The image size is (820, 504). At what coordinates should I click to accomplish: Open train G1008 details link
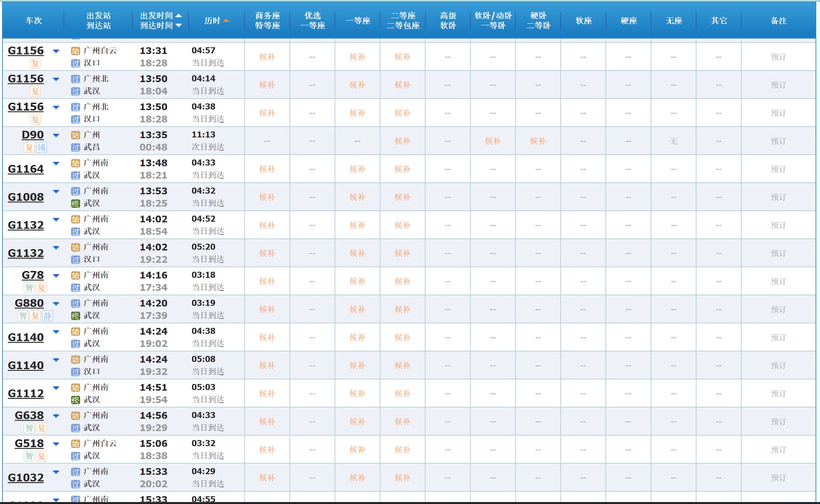pyautogui.click(x=26, y=197)
